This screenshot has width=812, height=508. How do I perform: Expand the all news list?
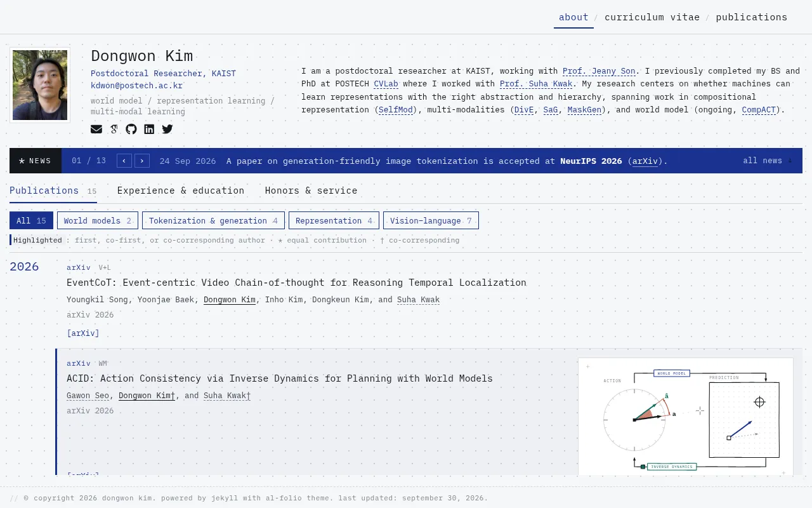(x=768, y=161)
